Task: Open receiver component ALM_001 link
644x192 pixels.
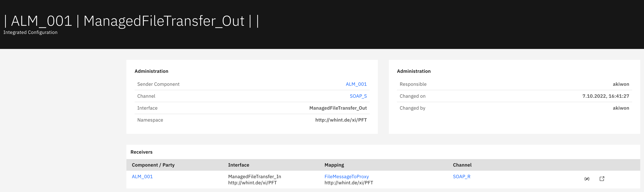Action: [142, 176]
